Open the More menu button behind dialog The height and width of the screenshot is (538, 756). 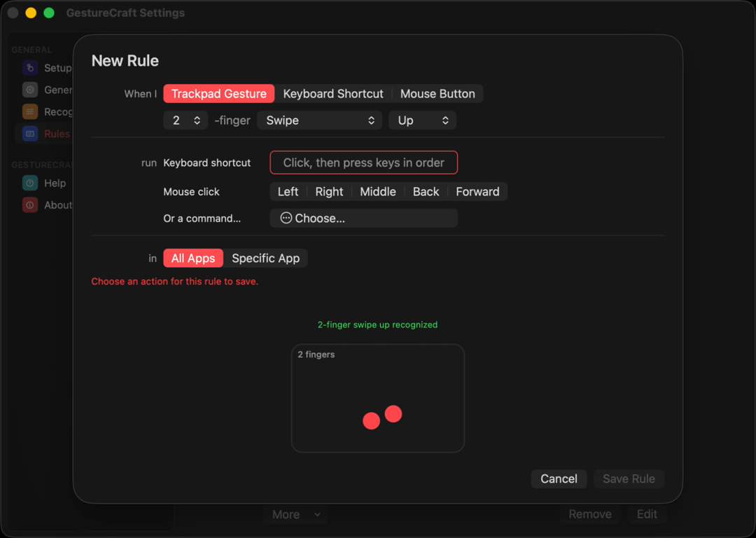pos(295,514)
